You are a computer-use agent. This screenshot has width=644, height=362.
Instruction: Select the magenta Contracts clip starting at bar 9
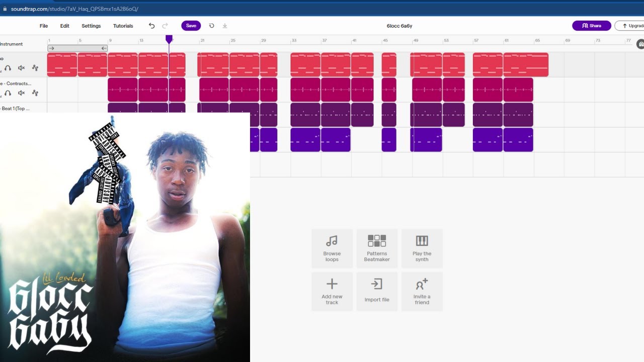pos(123,89)
